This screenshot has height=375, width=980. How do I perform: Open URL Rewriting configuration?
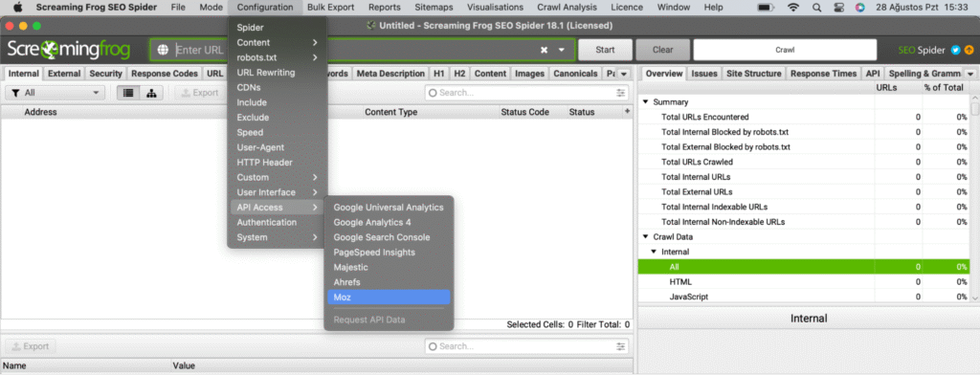pos(277,73)
